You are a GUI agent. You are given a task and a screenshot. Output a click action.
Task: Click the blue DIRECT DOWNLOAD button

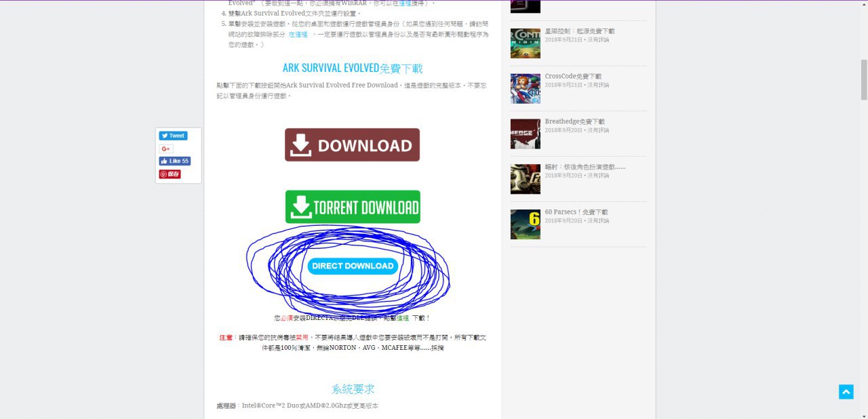[353, 266]
